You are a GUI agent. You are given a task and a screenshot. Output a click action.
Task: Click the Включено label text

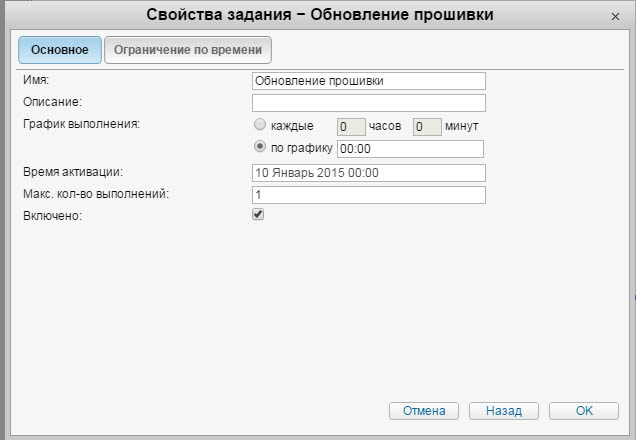(51, 214)
